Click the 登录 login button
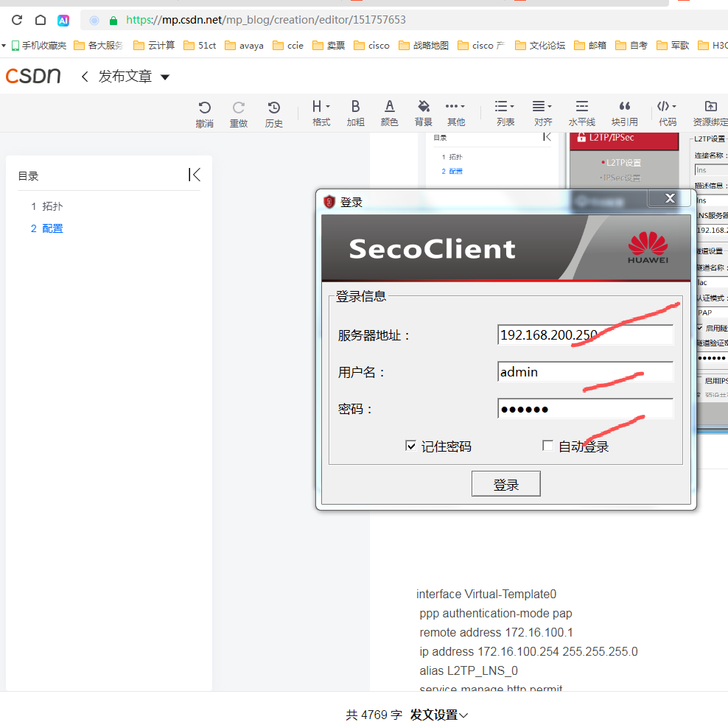The height and width of the screenshot is (722, 728). tap(505, 483)
